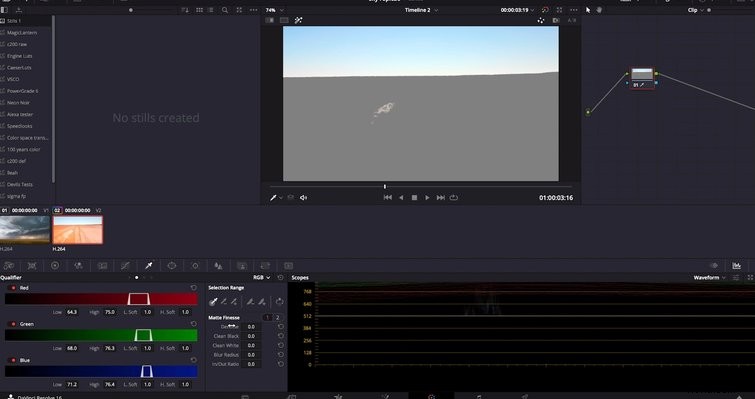
Task: Select the picker tool in Selection Range
Action: (213, 302)
